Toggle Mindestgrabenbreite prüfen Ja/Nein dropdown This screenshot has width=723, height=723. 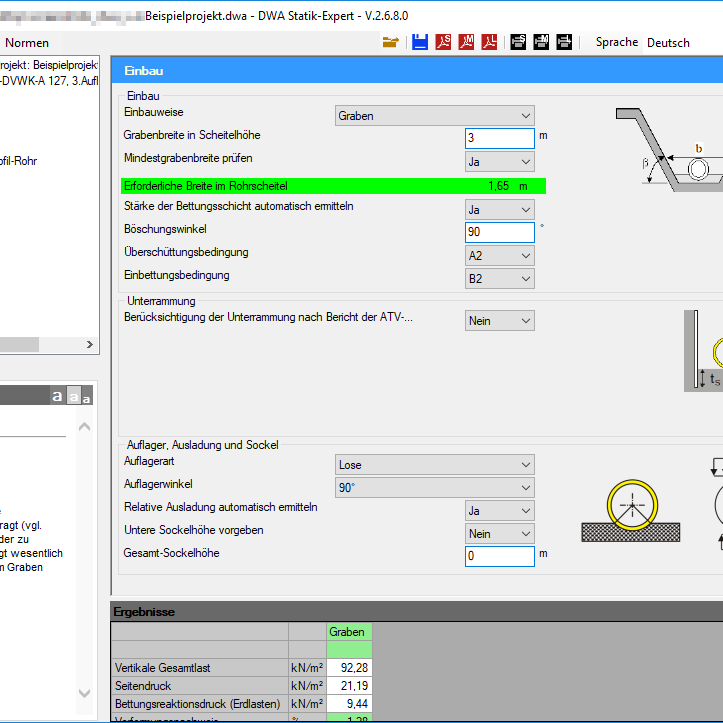pos(500,161)
